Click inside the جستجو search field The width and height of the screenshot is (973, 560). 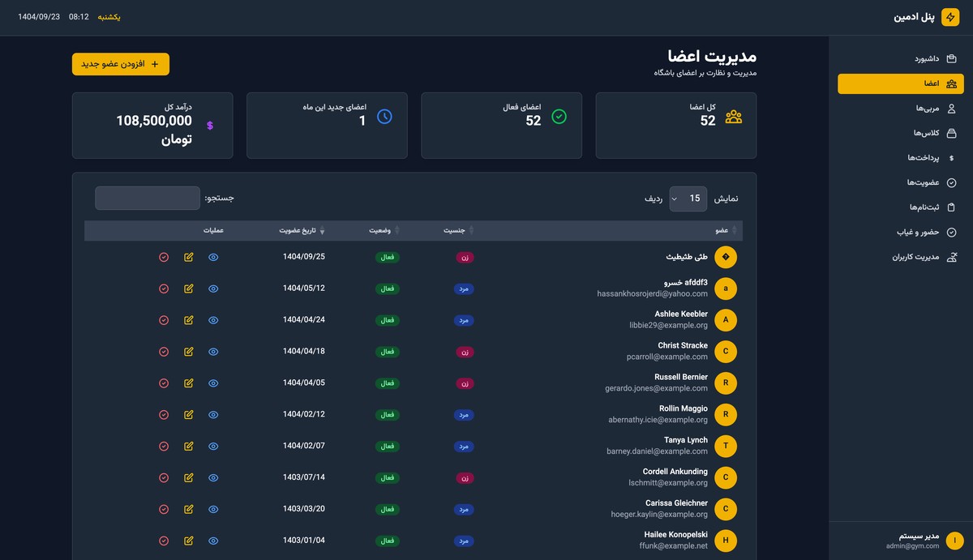147,198
